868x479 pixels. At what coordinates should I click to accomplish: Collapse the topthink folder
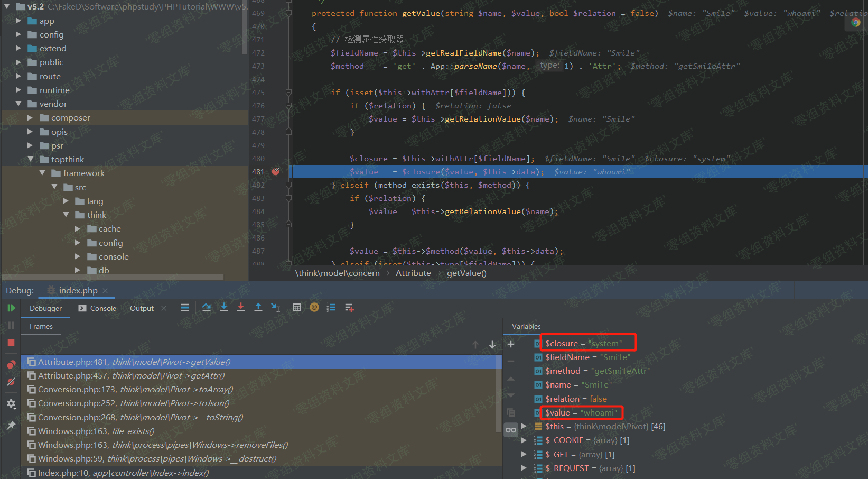[30, 160]
